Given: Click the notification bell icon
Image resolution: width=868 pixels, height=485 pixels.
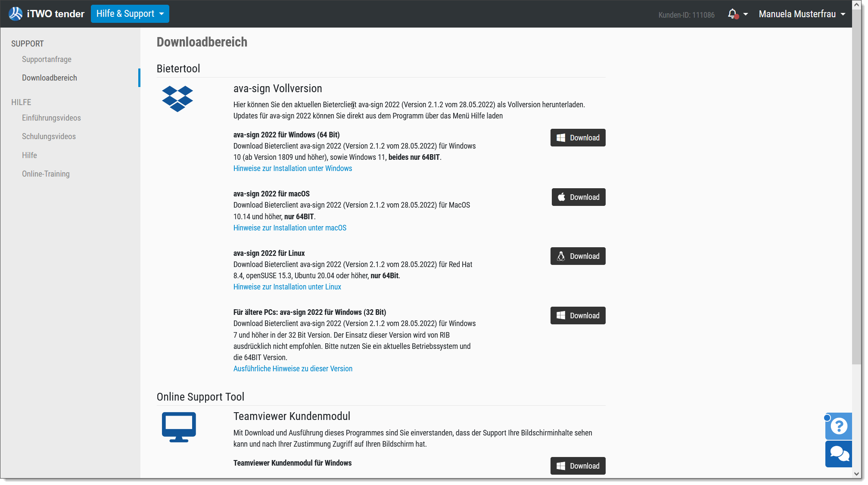Looking at the screenshot, I should click(733, 14).
